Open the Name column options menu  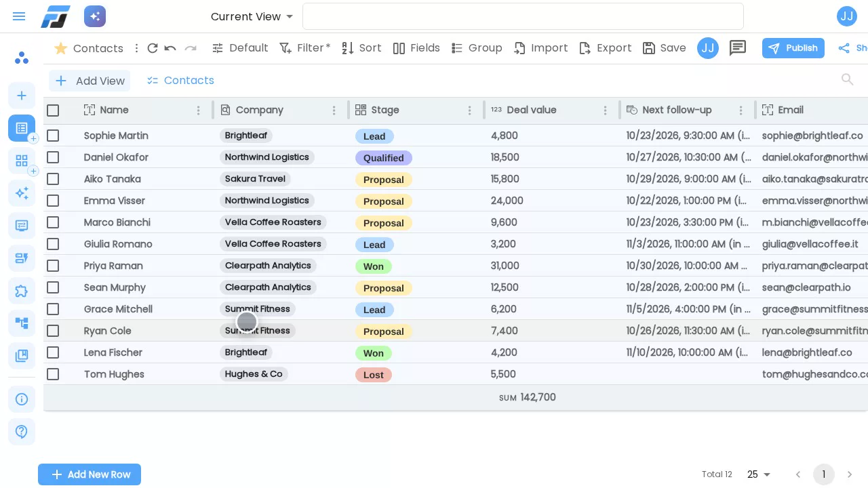tap(199, 110)
